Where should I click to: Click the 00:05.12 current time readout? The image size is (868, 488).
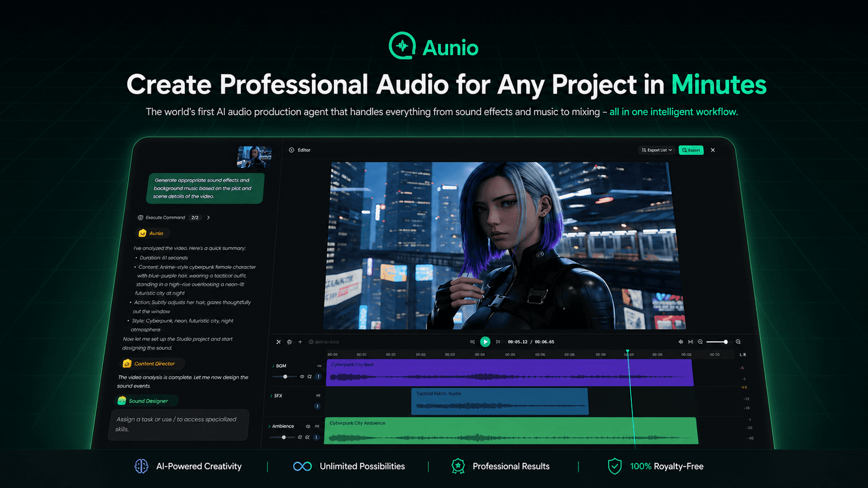(517, 342)
